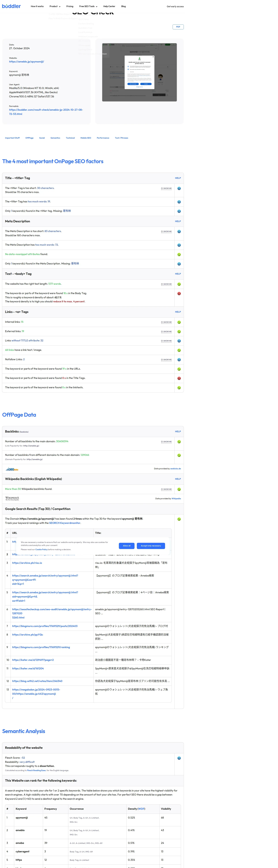The image size is (278, 868).
Task: Click info icon for title too much words row
Action: 179,202
